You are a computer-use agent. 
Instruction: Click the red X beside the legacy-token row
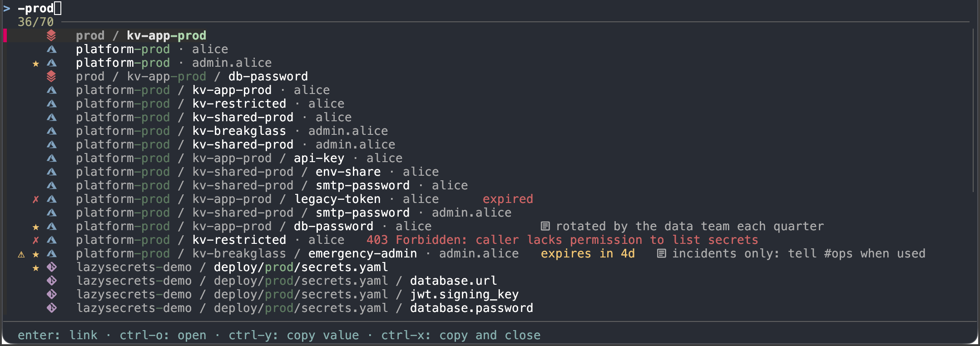point(36,199)
